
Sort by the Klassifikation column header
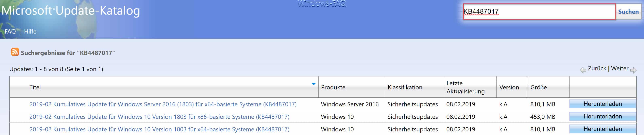[405, 87]
